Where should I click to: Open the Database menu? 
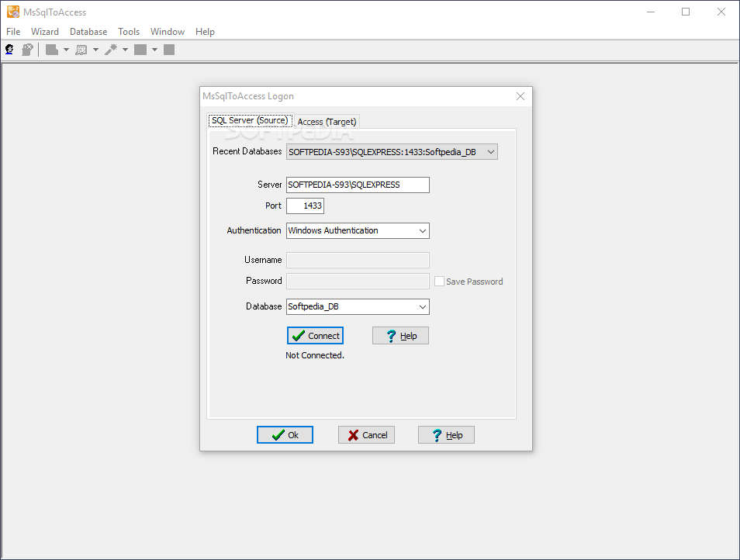click(88, 32)
